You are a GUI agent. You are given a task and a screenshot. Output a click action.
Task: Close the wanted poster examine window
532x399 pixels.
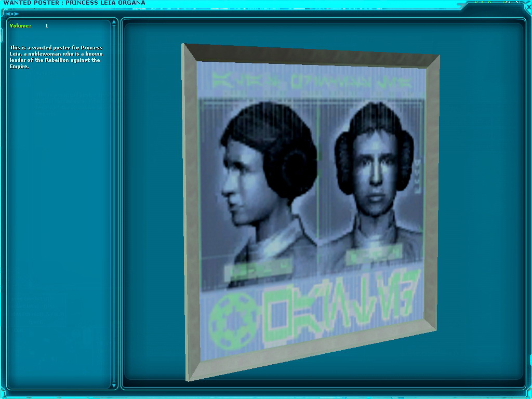coord(528,7)
